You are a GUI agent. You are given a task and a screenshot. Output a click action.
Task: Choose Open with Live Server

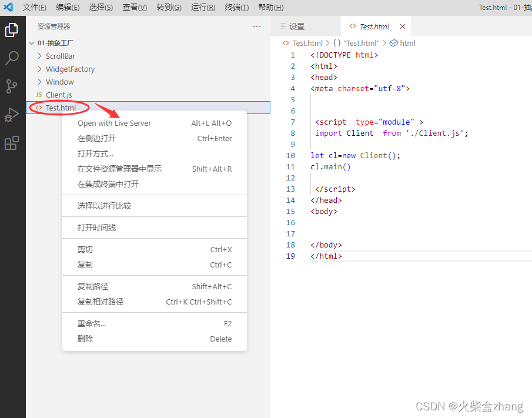(x=115, y=123)
